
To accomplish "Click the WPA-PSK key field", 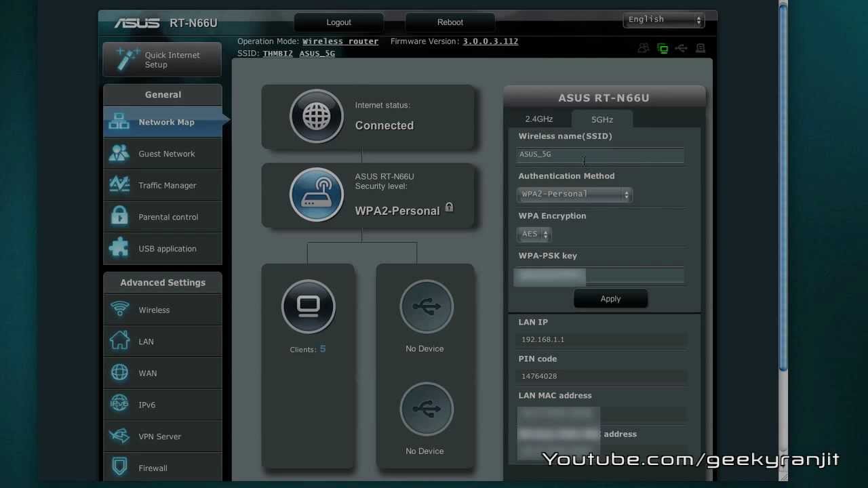I will click(600, 275).
